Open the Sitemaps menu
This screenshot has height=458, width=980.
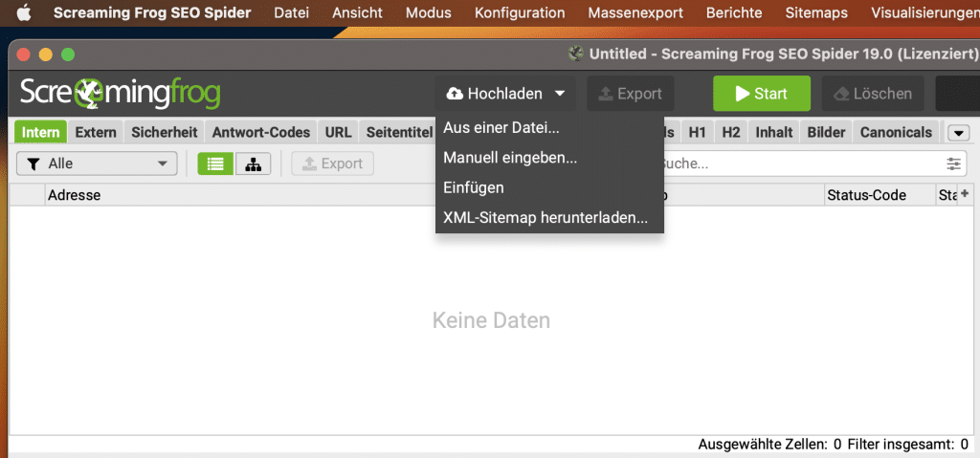[816, 12]
